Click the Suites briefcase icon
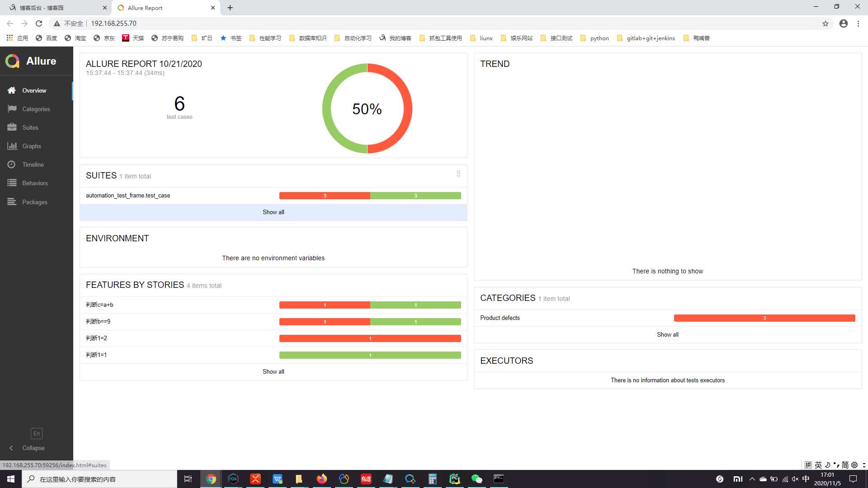 tap(12, 127)
